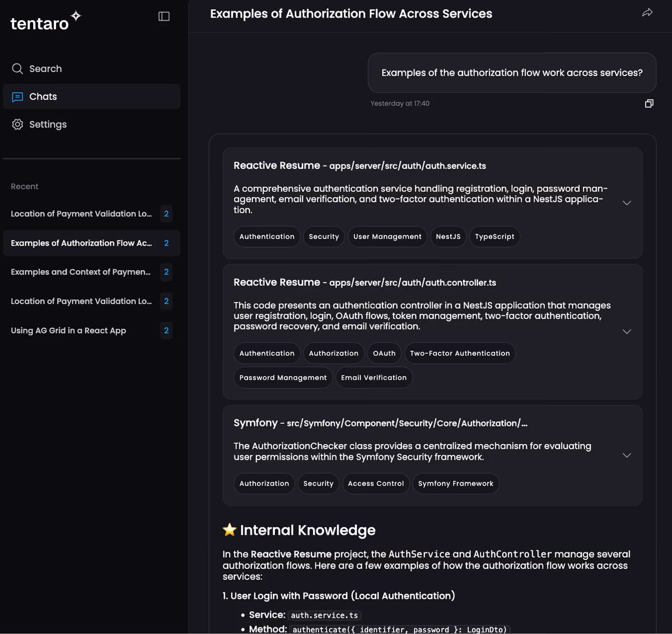672x634 pixels.
Task: Open Settings page
Action: [x=91, y=125]
